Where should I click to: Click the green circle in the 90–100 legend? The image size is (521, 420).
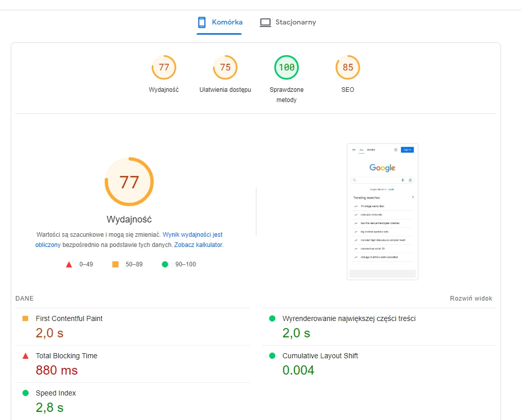coord(164,264)
